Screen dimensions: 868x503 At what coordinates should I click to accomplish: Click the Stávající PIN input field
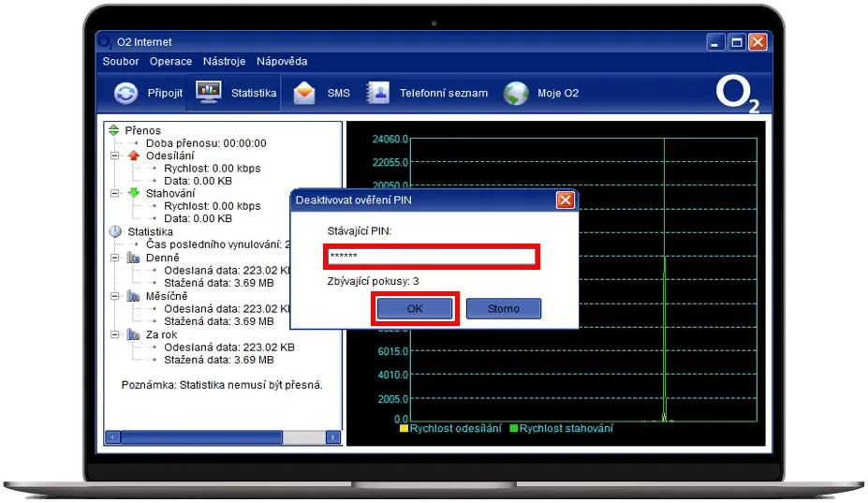point(431,257)
